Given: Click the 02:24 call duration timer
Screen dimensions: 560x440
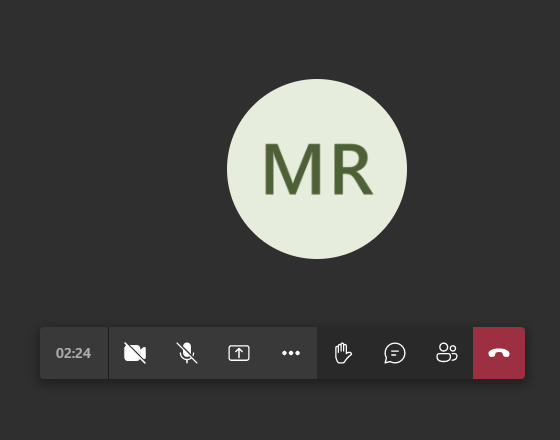Looking at the screenshot, I should point(74,353).
